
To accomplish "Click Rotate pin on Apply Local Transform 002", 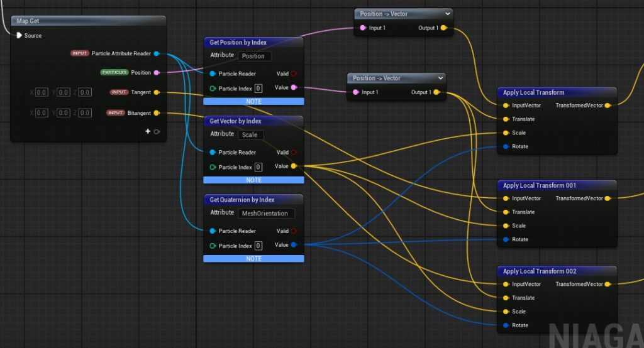I will click(506, 325).
